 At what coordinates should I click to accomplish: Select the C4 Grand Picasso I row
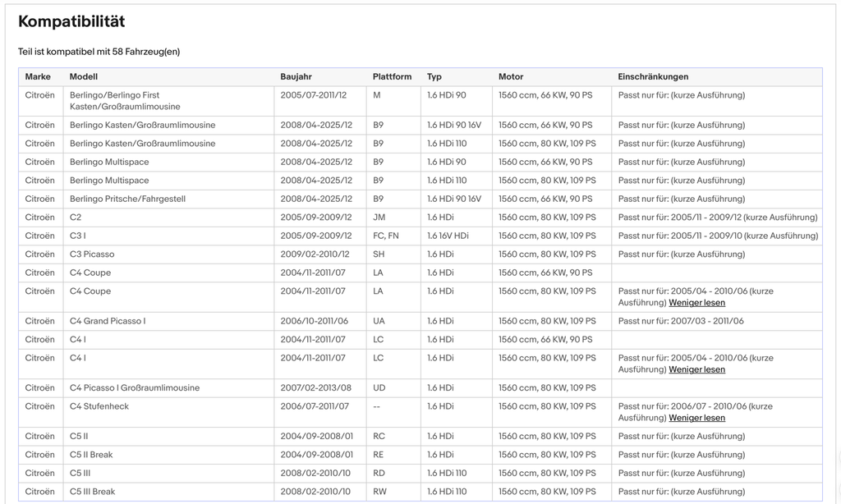420,321
